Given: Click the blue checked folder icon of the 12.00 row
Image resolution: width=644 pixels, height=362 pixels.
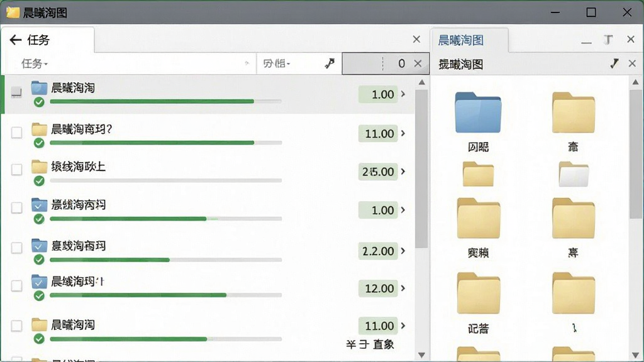Looking at the screenshot, I should click(x=39, y=282).
